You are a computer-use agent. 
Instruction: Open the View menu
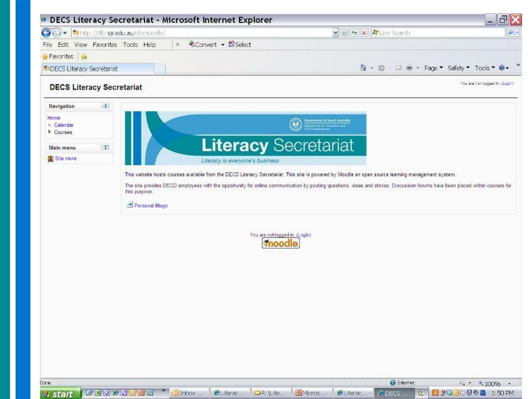coord(81,45)
